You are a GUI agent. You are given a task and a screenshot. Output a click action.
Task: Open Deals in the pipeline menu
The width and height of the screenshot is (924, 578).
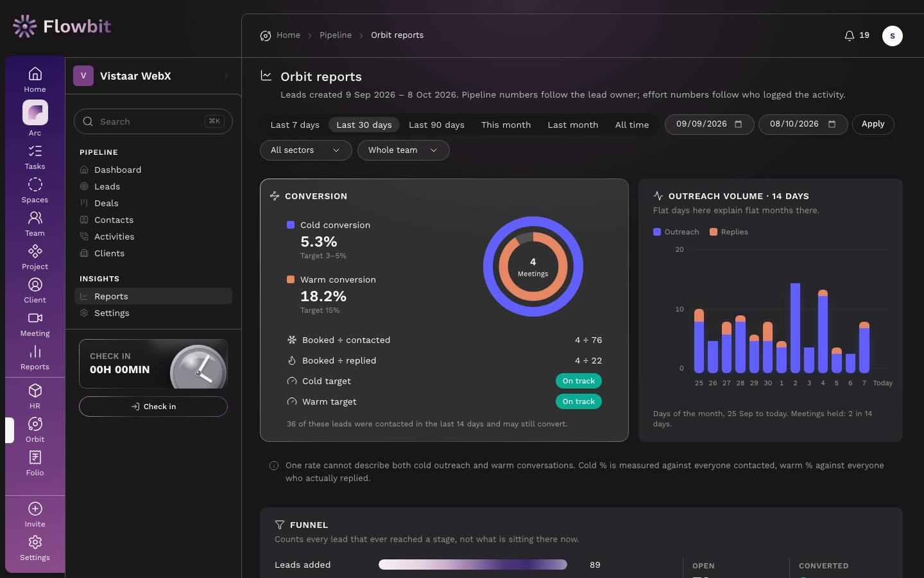pyautogui.click(x=153, y=203)
